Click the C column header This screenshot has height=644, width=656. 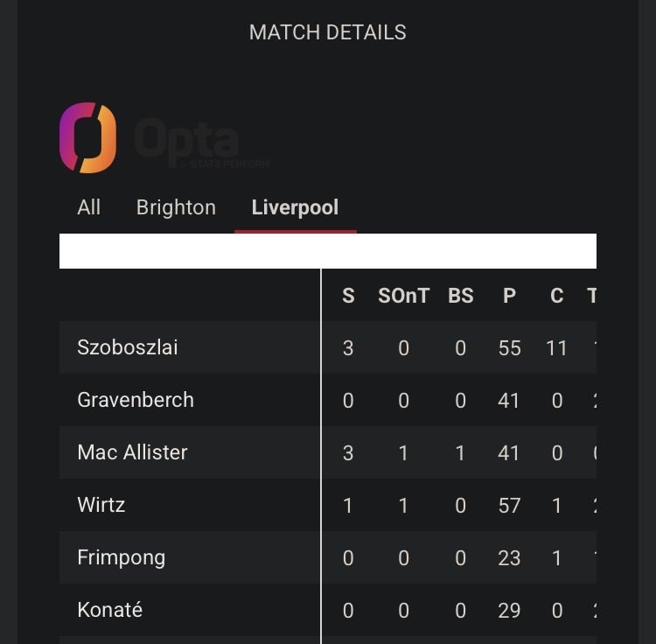coord(556,296)
